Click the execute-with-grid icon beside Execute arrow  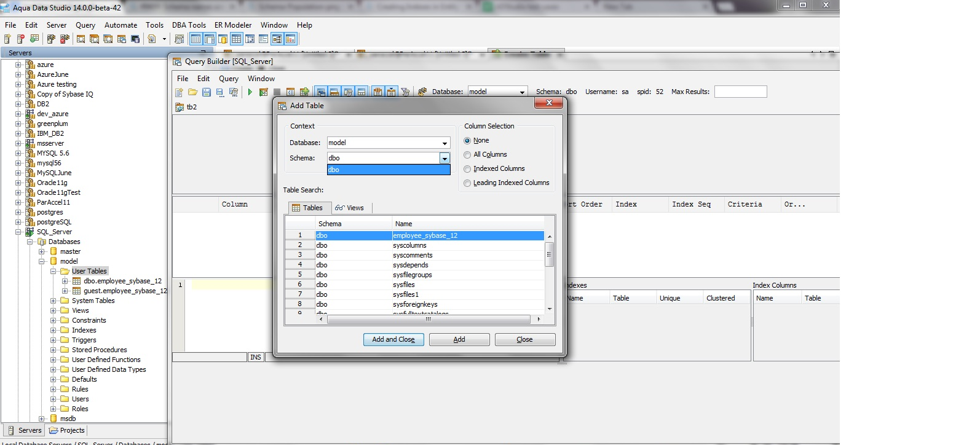(264, 92)
